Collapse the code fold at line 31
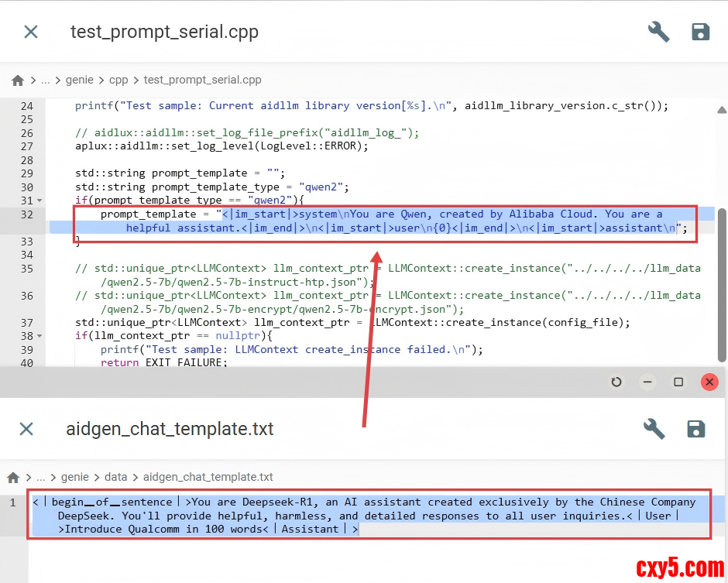 pos(39,201)
